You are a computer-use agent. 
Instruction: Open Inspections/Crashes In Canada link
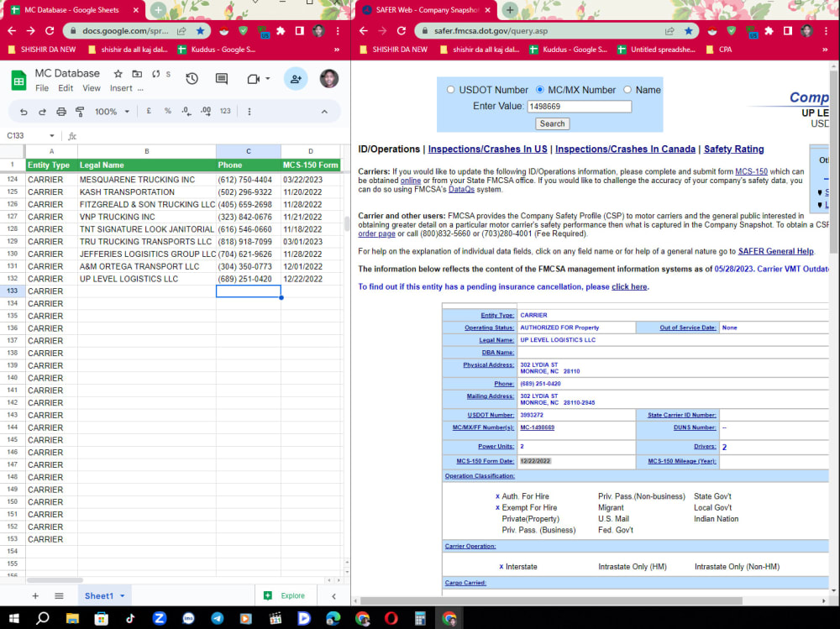coord(625,149)
